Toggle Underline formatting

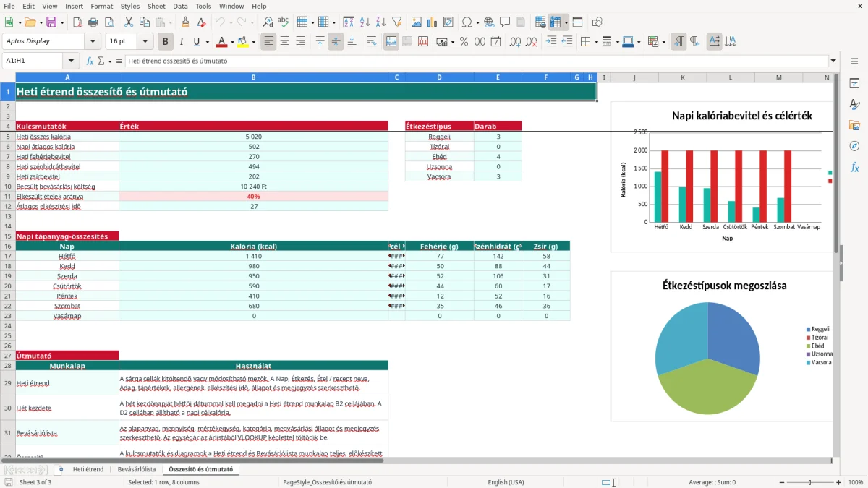coord(196,42)
